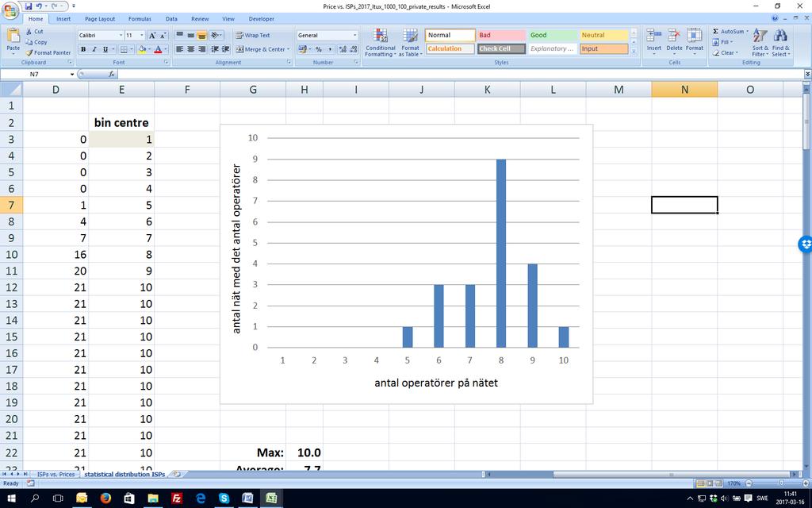Open the font size dropdown
Viewport: 812px width, 508px height.
[142, 35]
